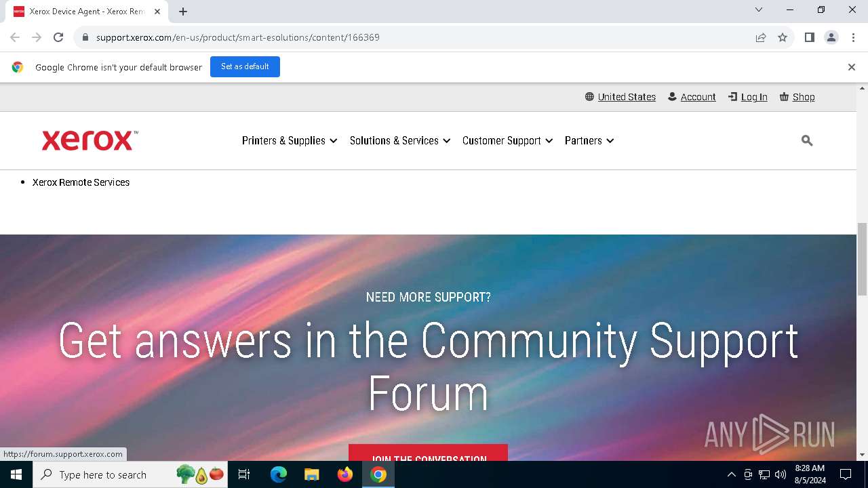Launch Firefox from the taskbar
Image resolution: width=868 pixels, height=488 pixels.
(345, 474)
